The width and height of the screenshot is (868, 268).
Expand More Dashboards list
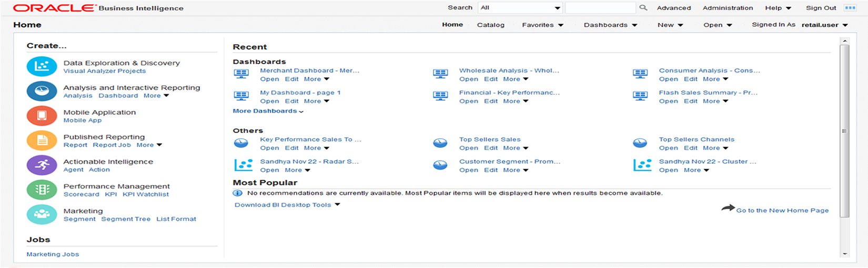[x=268, y=111]
